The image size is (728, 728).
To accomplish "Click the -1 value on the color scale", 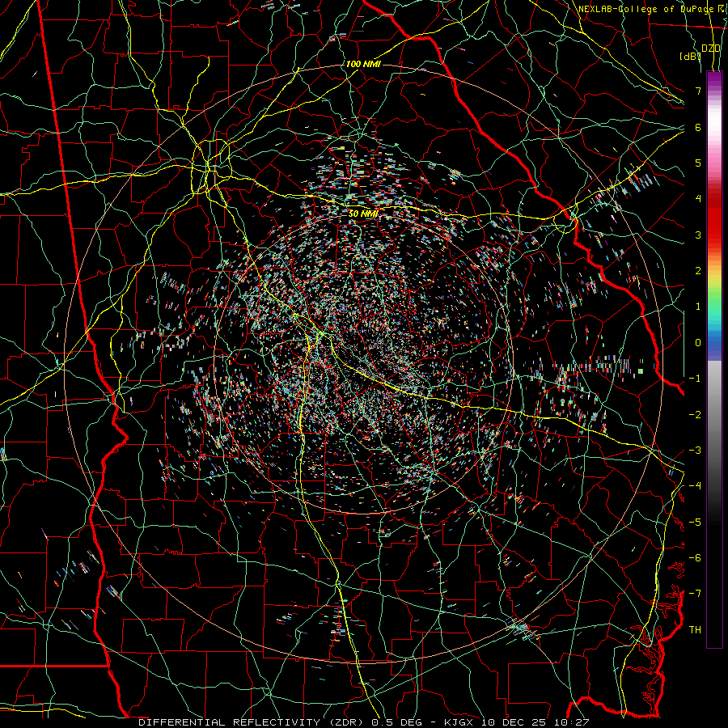I will [695, 379].
